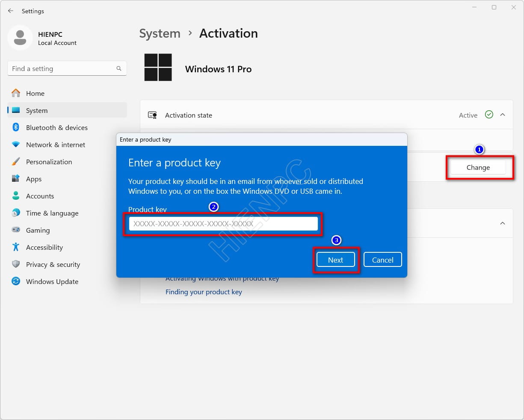Click the Gaming controller icon
The height and width of the screenshot is (420, 524).
coord(16,230)
